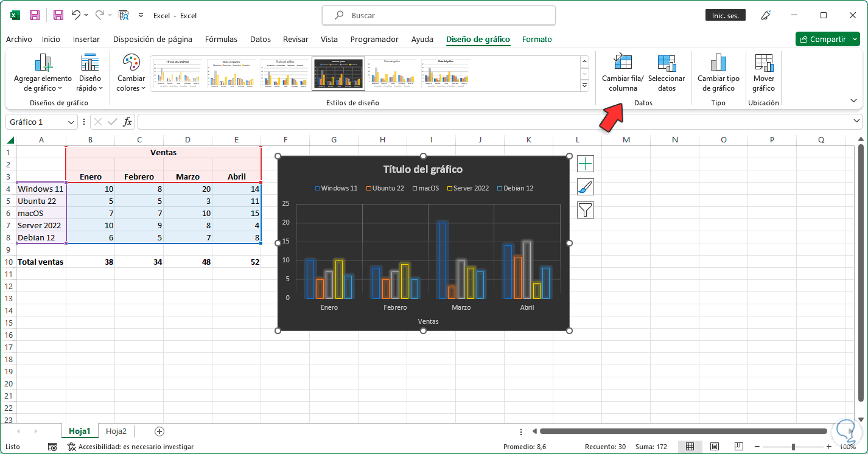Viewport: 868px width, 454px height.
Task: Click the Mover gráfico button
Action: [764, 73]
